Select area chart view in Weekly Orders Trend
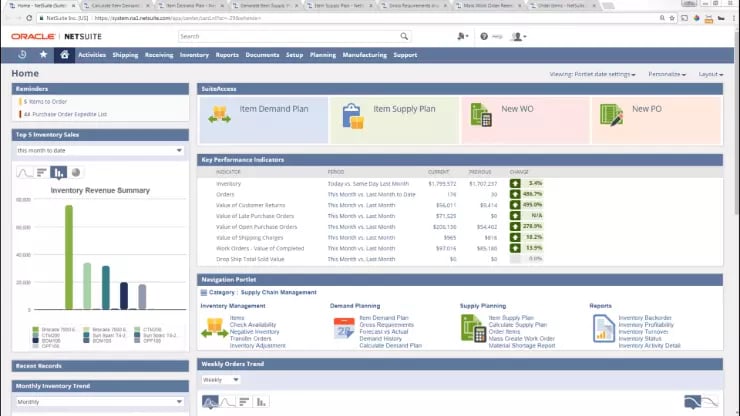 click(210, 402)
